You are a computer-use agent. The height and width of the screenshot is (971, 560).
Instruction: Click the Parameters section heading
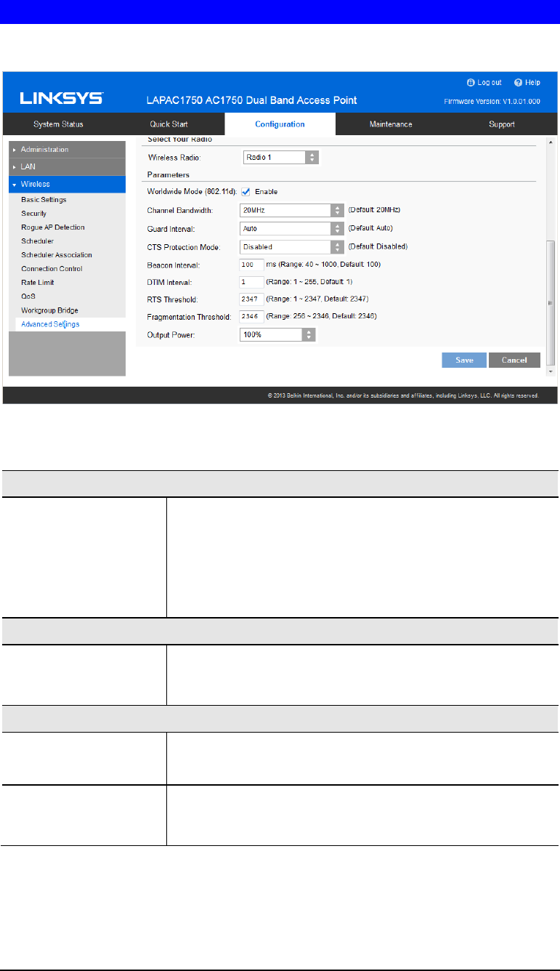[169, 175]
